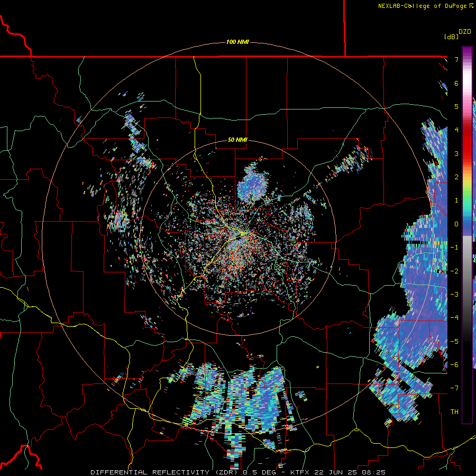Screen dimensions: 476x476
Task: Click the scale value 2
Action: click(456, 177)
